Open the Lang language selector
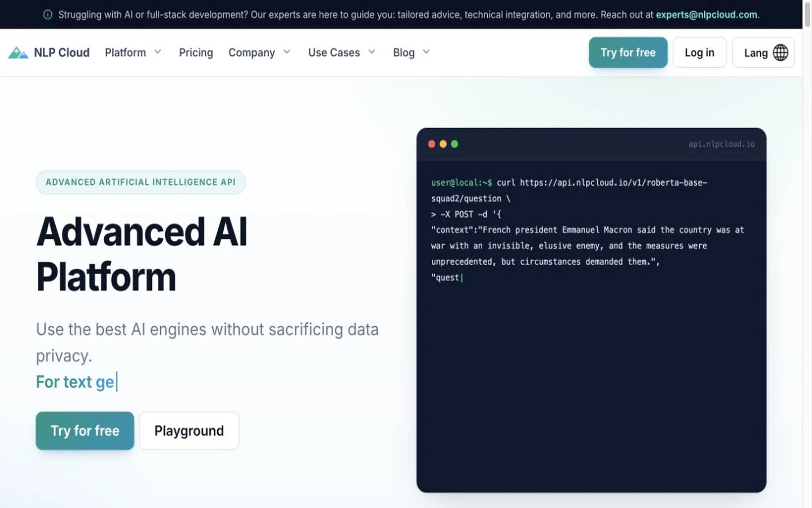Image resolution: width=812 pixels, height=508 pixels. (764, 52)
